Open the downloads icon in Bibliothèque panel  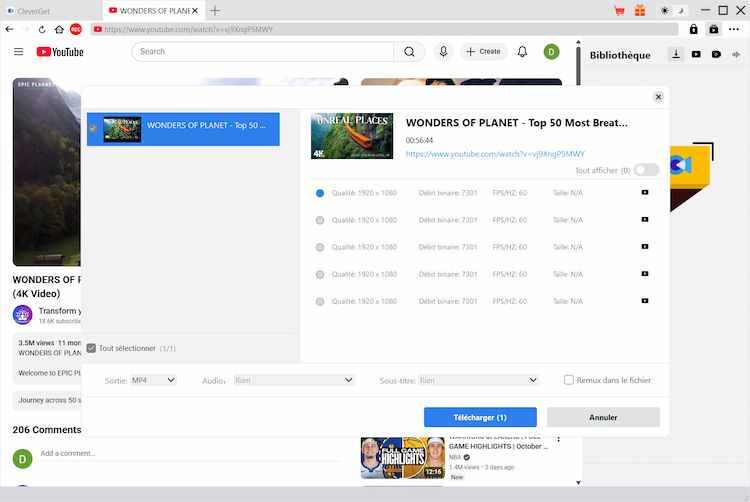pos(676,54)
